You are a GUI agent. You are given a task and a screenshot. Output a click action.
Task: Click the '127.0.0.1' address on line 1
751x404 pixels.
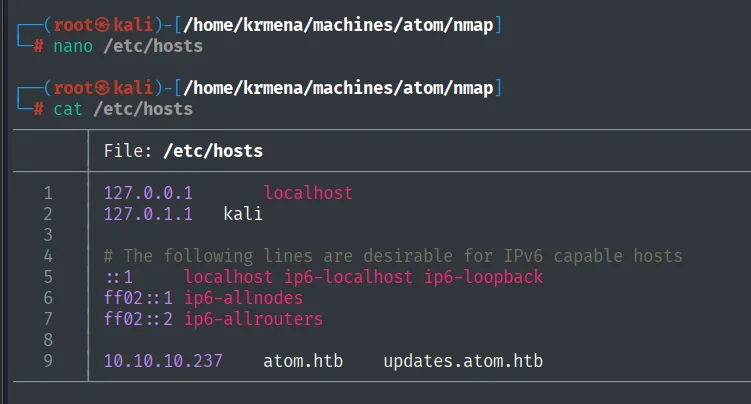(x=148, y=193)
